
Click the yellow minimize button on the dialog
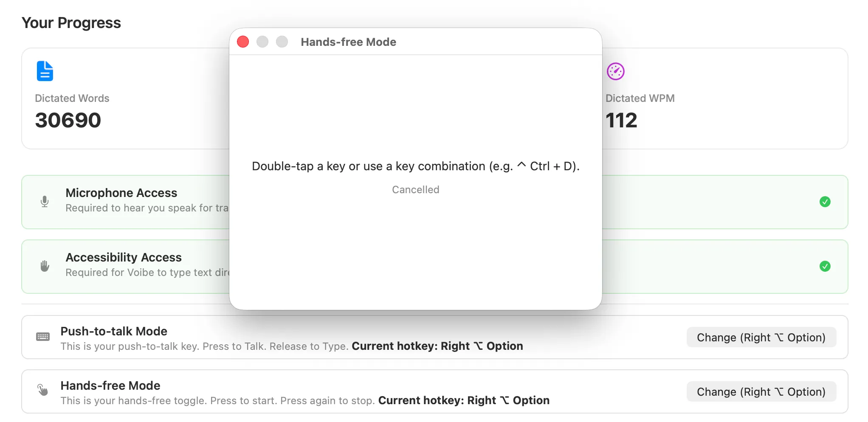[x=262, y=42]
